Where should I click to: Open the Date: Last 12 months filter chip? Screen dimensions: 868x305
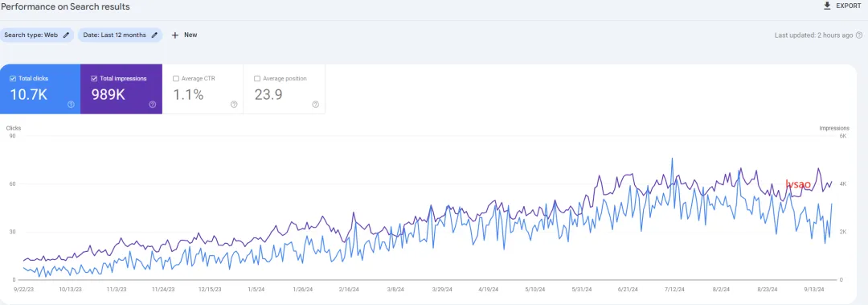[x=120, y=35]
